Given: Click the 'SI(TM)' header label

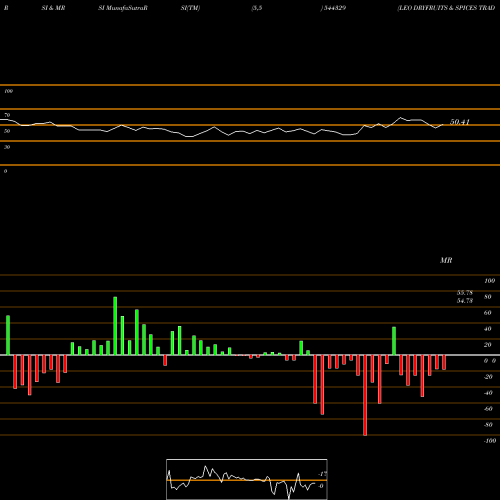Looking at the screenshot, I should [190, 8].
